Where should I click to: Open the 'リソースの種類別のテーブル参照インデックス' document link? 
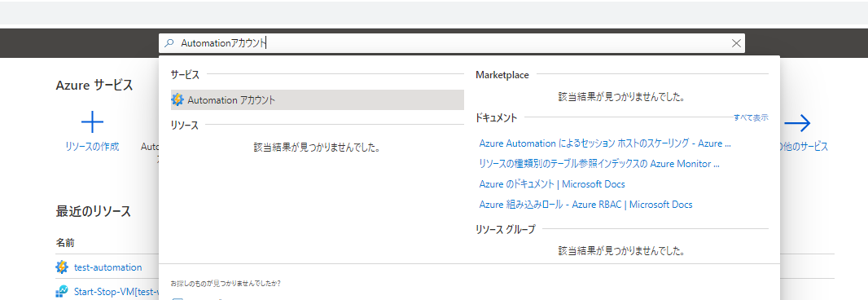click(599, 164)
